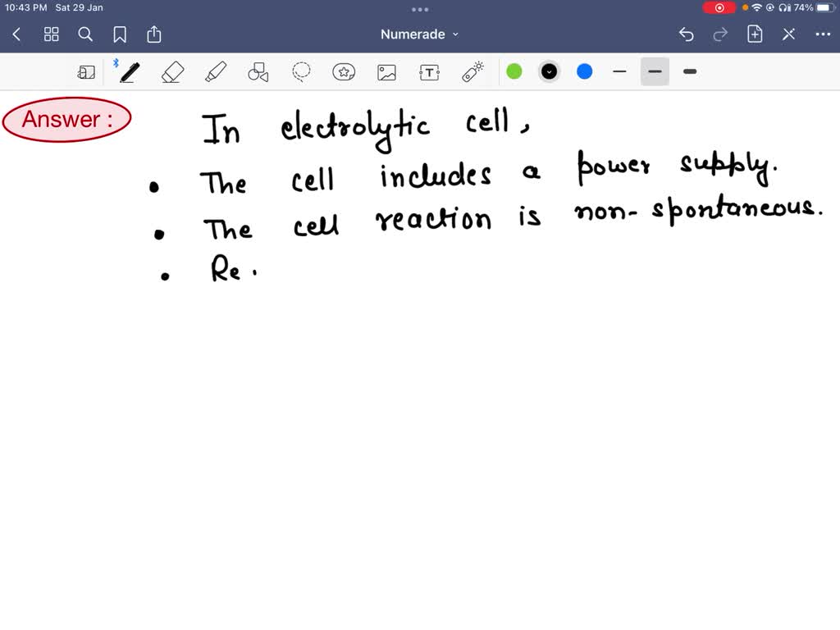Open search in the document
This screenshot has height=630, width=840.
click(x=85, y=34)
